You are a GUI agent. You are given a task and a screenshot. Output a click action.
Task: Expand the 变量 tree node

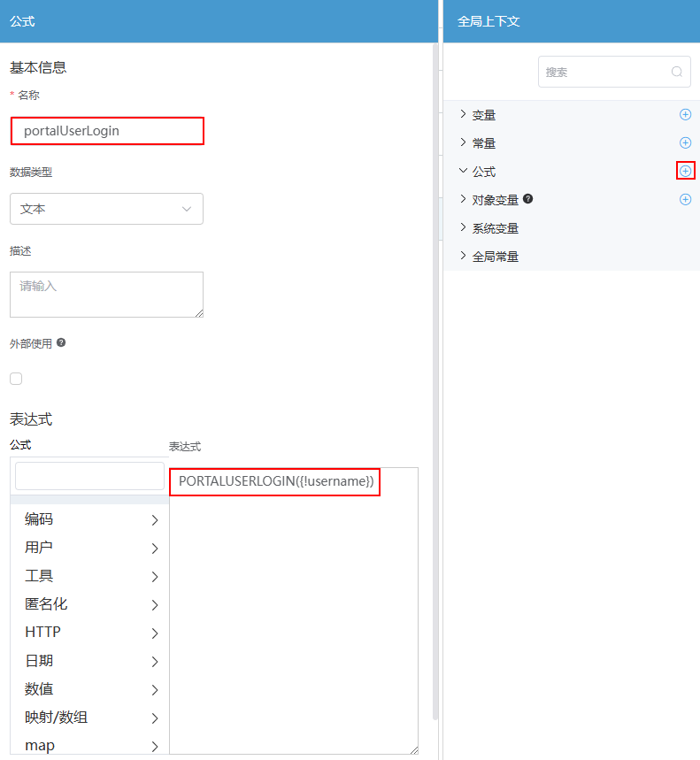click(463, 114)
